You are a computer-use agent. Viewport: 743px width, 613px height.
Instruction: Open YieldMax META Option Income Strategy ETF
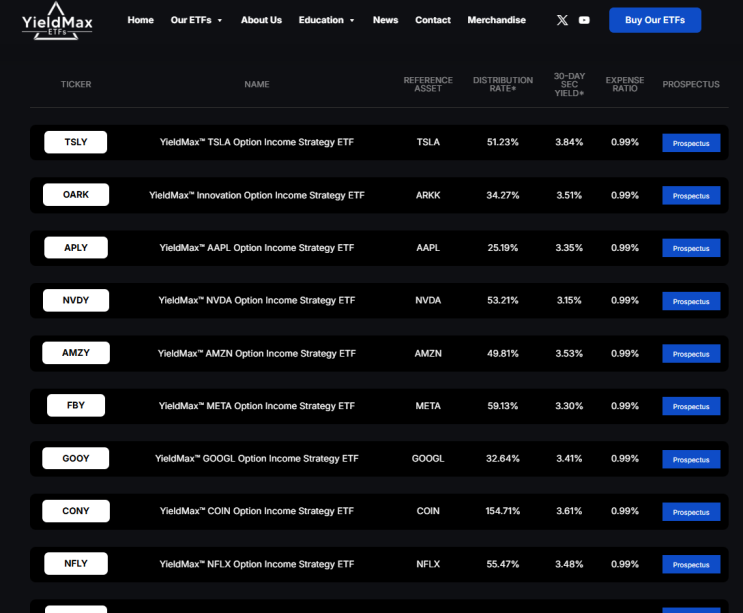[257, 406]
